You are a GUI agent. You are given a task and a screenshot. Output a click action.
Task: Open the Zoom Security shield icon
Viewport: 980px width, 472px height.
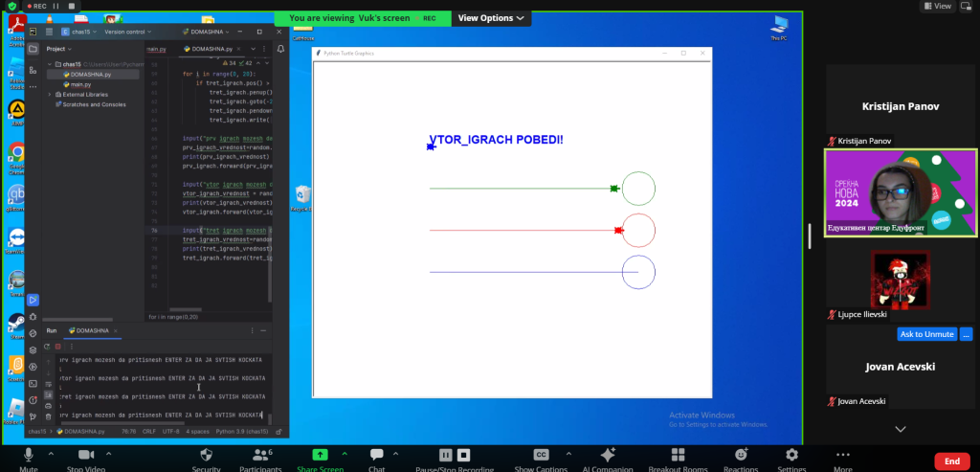(x=207, y=455)
